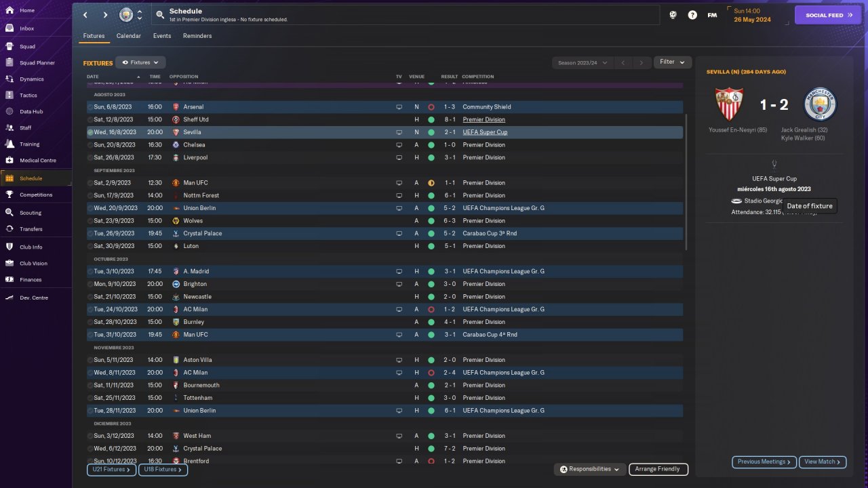Select the Union Berlin 5 - 2 fixture row

point(384,208)
